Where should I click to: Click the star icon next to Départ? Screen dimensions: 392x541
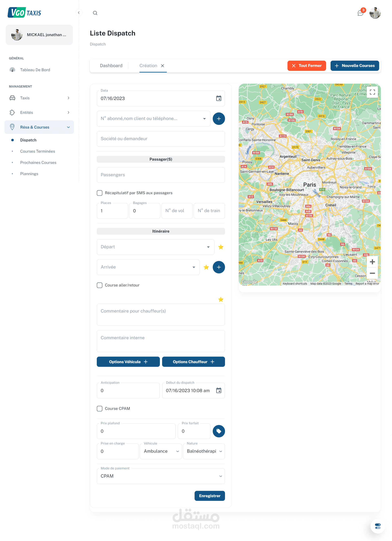coord(221,247)
